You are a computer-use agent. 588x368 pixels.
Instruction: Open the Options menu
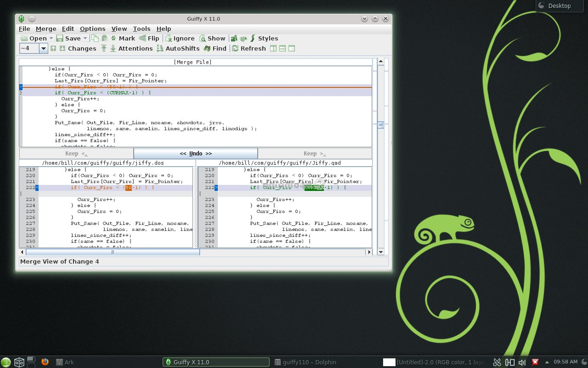92,29
